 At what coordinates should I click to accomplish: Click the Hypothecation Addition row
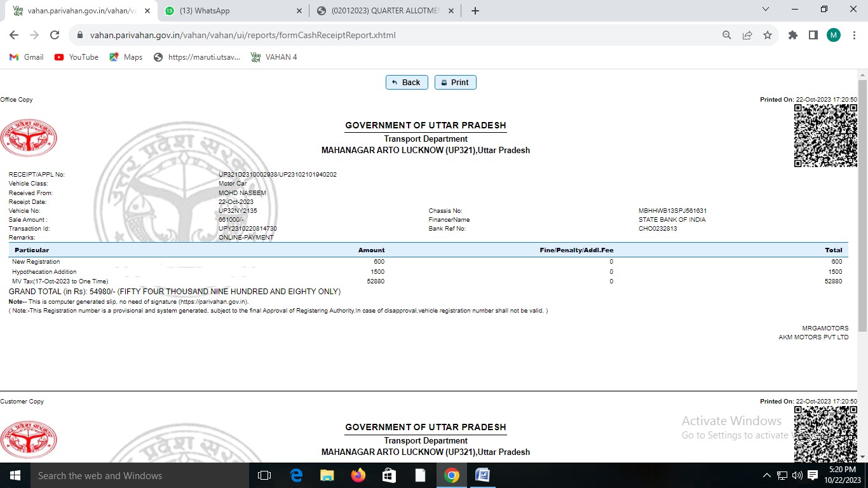click(428, 272)
